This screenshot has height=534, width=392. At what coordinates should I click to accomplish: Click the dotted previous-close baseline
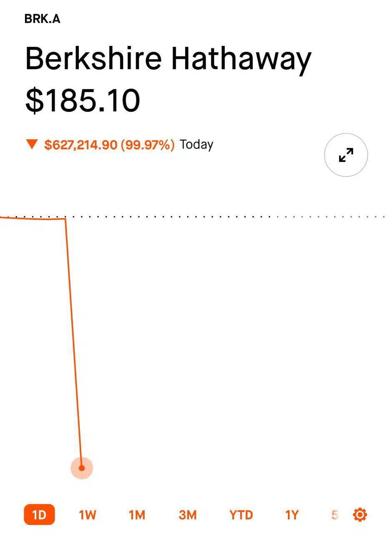coord(225,217)
